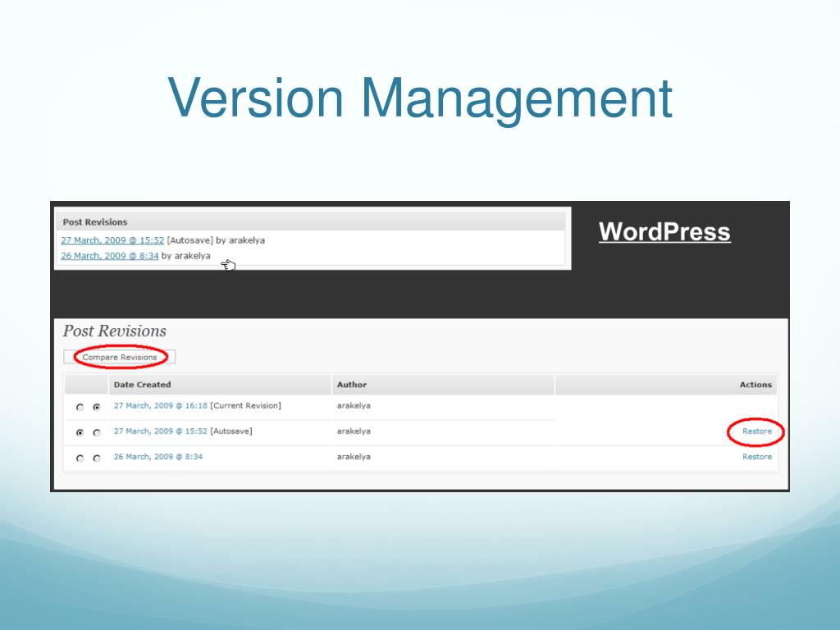Screen dimensions: 840x630
Task: Click the Author column header
Action: (x=442, y=385)
